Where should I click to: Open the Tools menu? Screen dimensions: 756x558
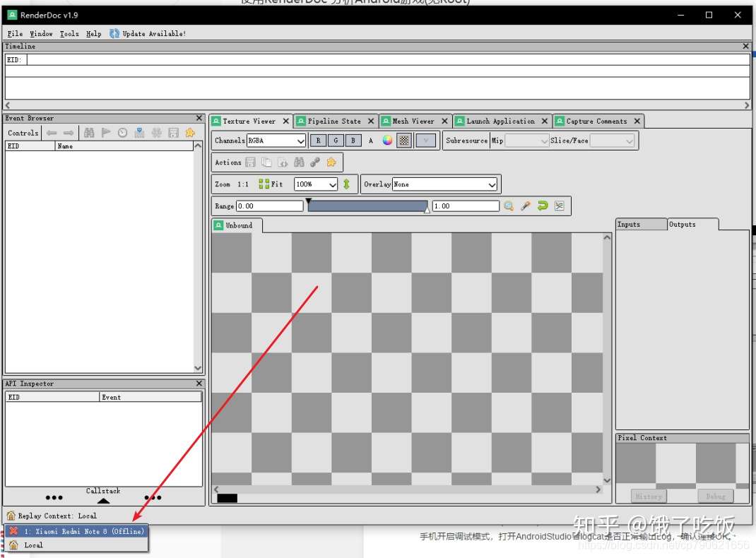(x=69, y=33)
